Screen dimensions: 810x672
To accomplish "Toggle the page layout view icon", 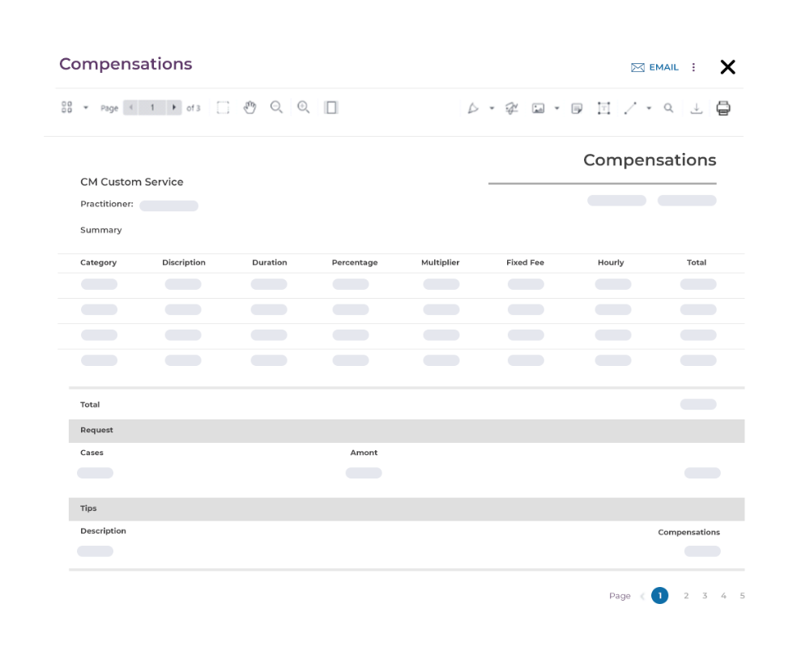I will pyautogui.click(x=330, y=108).
